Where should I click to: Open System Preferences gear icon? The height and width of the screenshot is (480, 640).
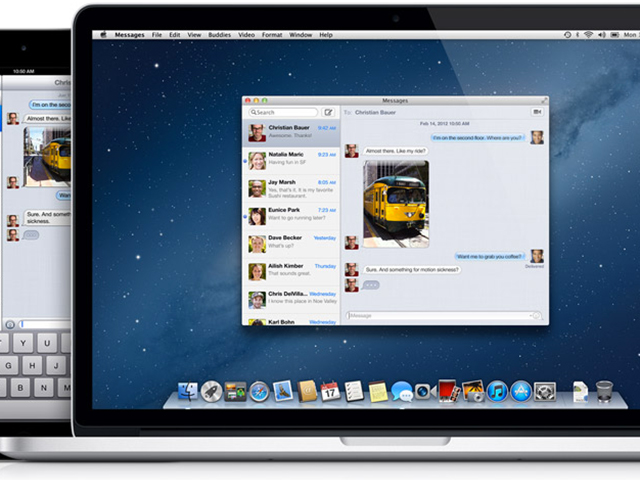click(x=545, y=391)
